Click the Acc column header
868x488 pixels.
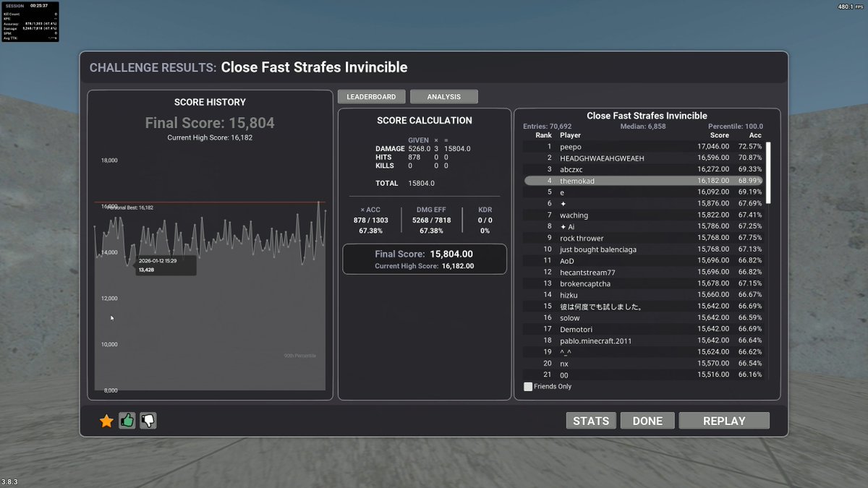coord(755,135)
